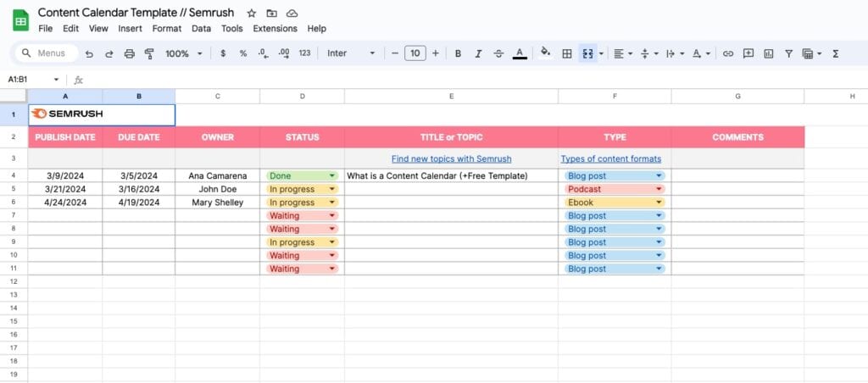The width and height of the screenshot is (868, 383).
Task: Click the font size field showing 10
Action: click(x=415, y=53)
